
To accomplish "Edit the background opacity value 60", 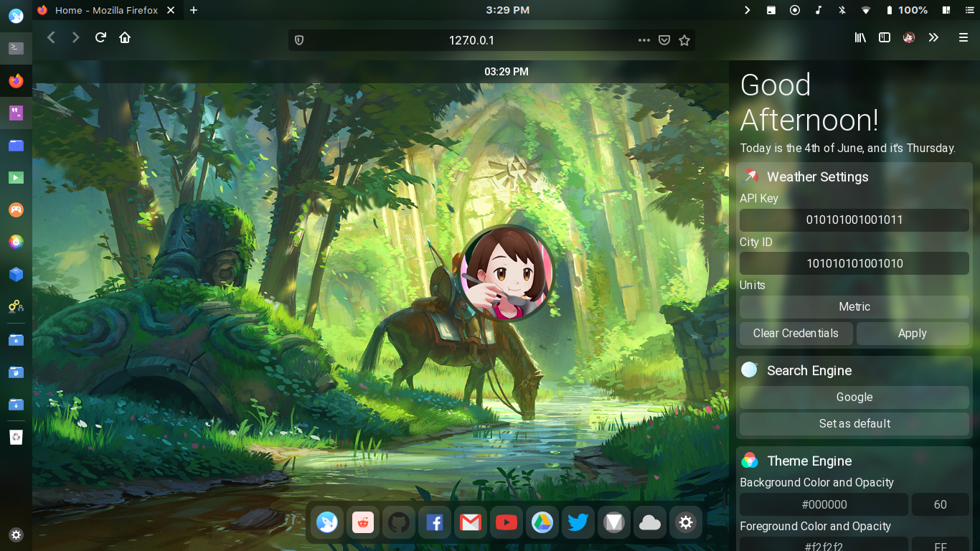I will tap(941, 504).
